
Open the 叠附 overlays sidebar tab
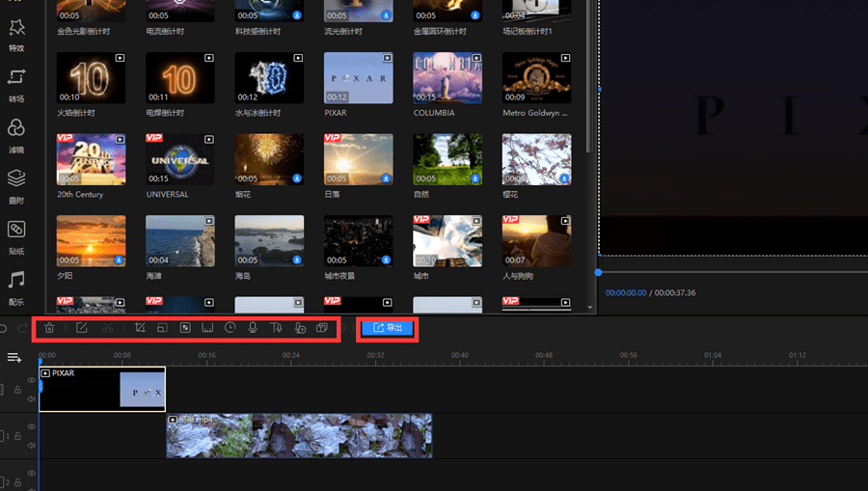point(16,187)
